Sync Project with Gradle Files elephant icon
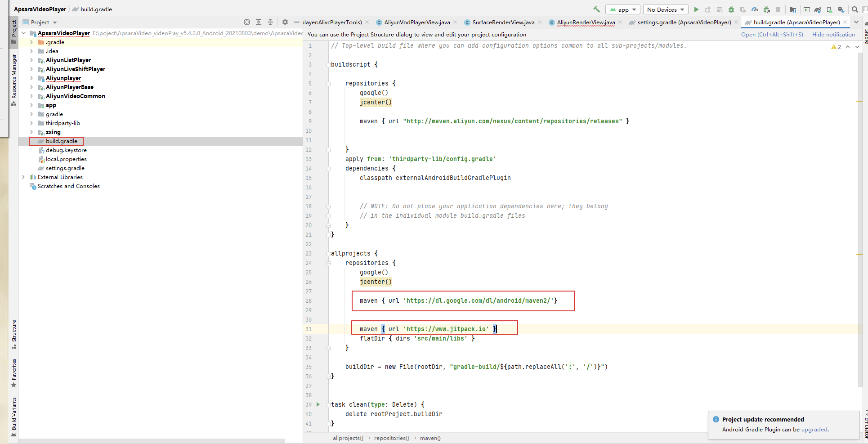The height and width of the screenshot is (444, 868). pyautogui.click(x=818, y=9)
